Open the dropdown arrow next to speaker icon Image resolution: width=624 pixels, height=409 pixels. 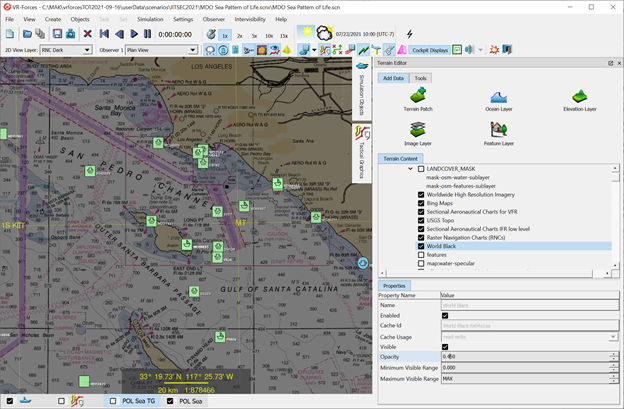pyautogui.click(x=480, y=50)
